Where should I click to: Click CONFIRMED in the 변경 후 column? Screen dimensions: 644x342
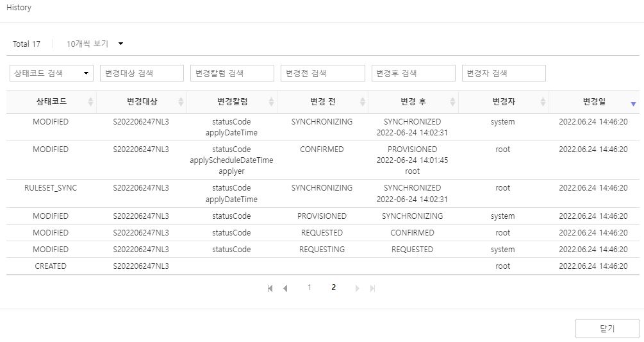[413, 233]
